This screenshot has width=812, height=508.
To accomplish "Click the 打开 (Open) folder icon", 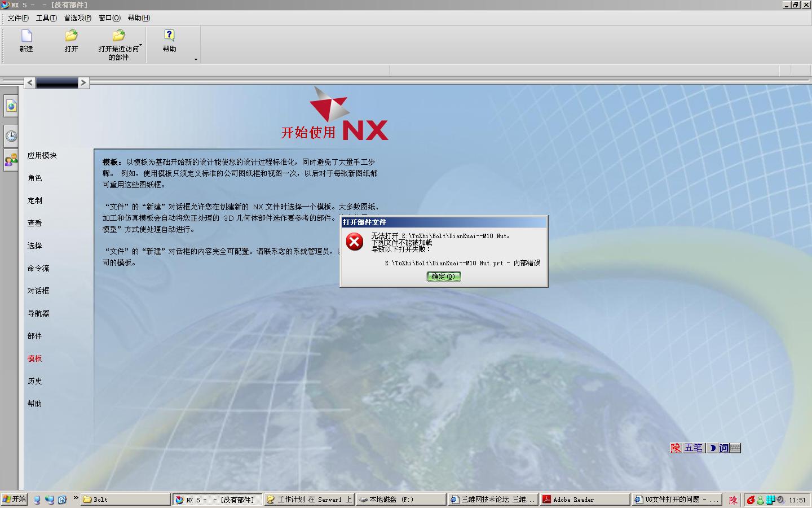I will coord(71,36).
